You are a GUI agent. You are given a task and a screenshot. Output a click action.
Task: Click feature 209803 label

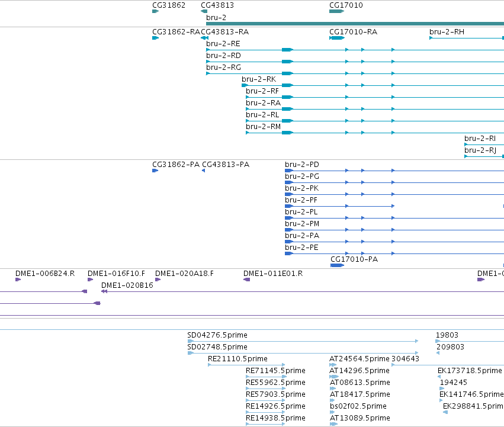click(450, 347)
